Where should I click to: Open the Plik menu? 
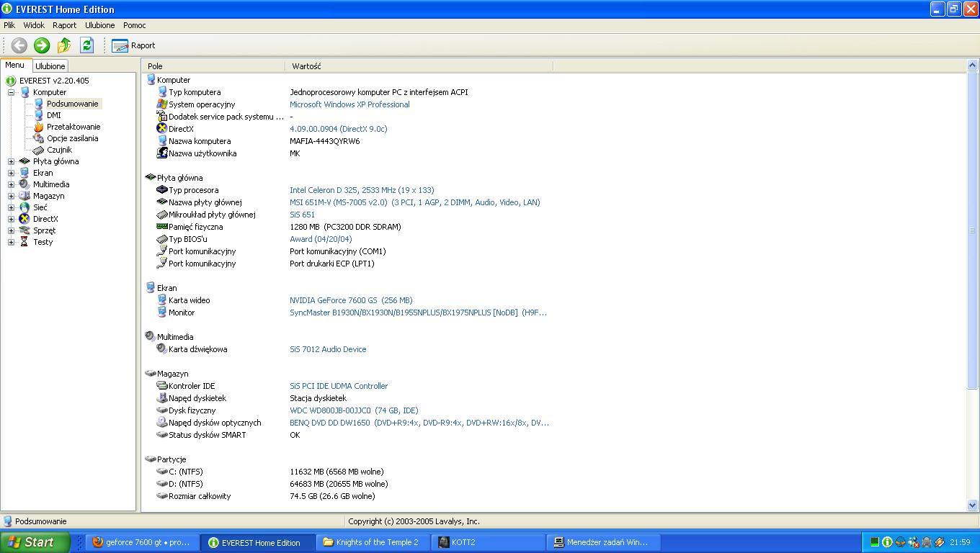tap(9, 25)
